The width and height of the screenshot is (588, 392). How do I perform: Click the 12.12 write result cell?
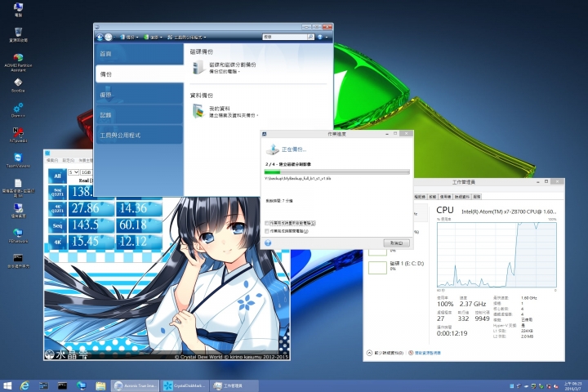139,242
